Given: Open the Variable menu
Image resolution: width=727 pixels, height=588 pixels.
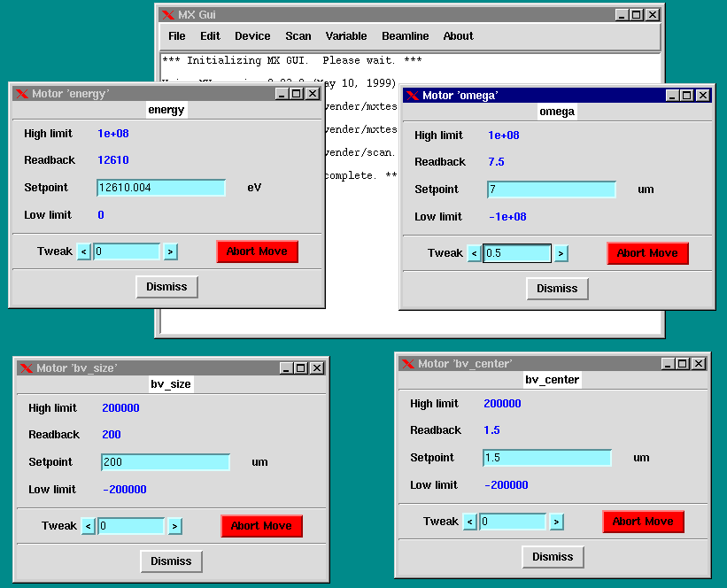Looking at the screenshot, I should [346, 36].
